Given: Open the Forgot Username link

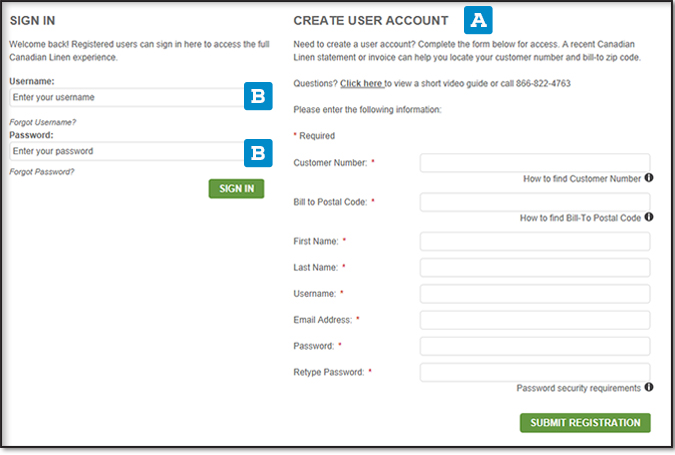Looking at the screenshot, I should [43, 122].
